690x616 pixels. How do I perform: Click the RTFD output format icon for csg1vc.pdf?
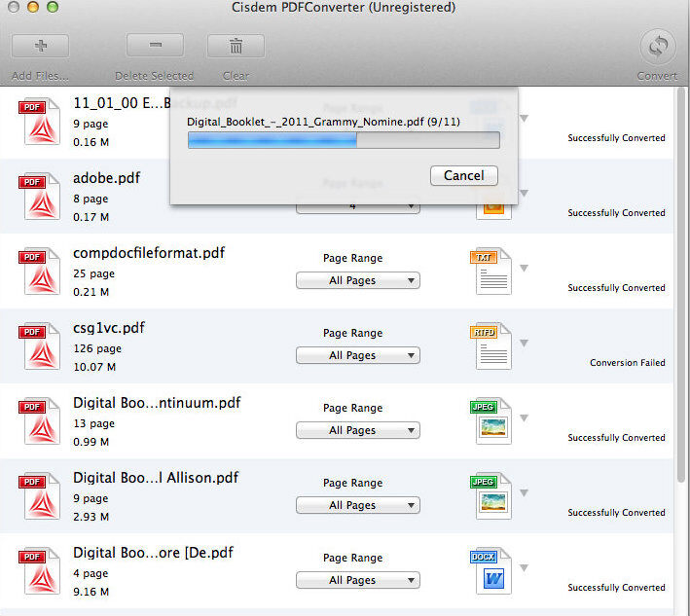[x=491, y=346]
